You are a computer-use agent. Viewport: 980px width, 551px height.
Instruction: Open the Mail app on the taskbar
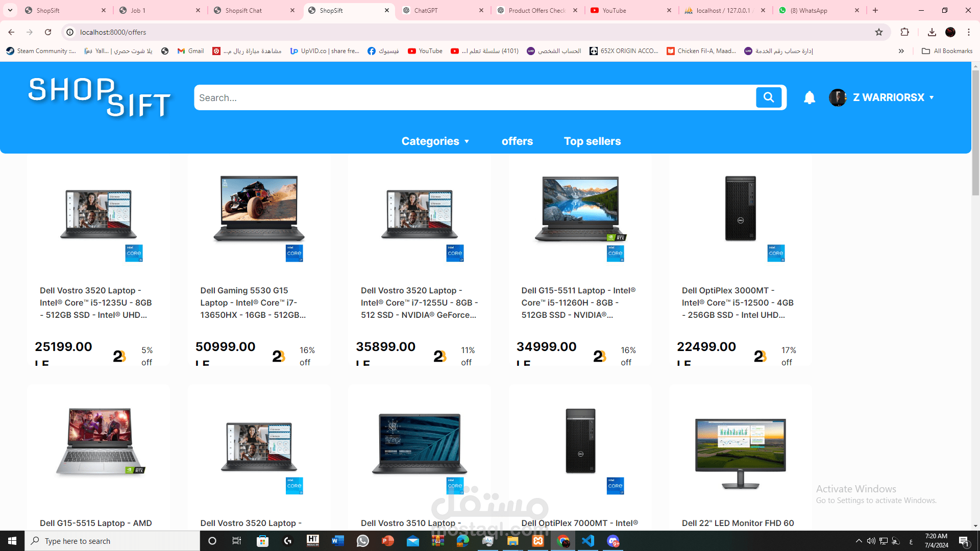413,541
